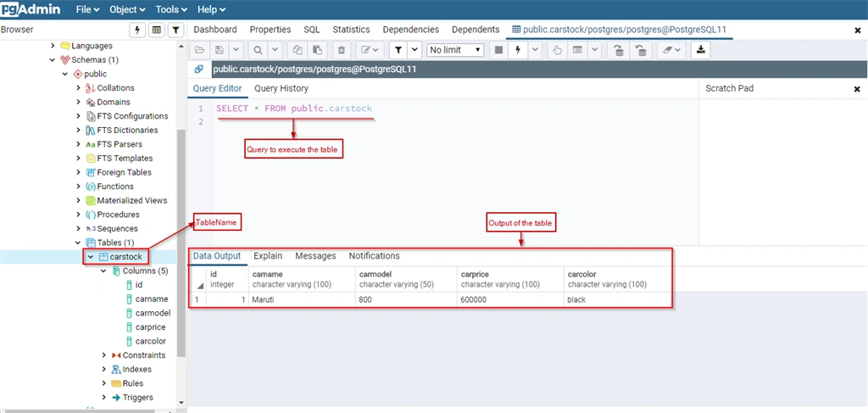This screenshot has height=413, width=868.
Task: Click the Delete trash icon
Action: pyautogui.click(x=341, y=50)
